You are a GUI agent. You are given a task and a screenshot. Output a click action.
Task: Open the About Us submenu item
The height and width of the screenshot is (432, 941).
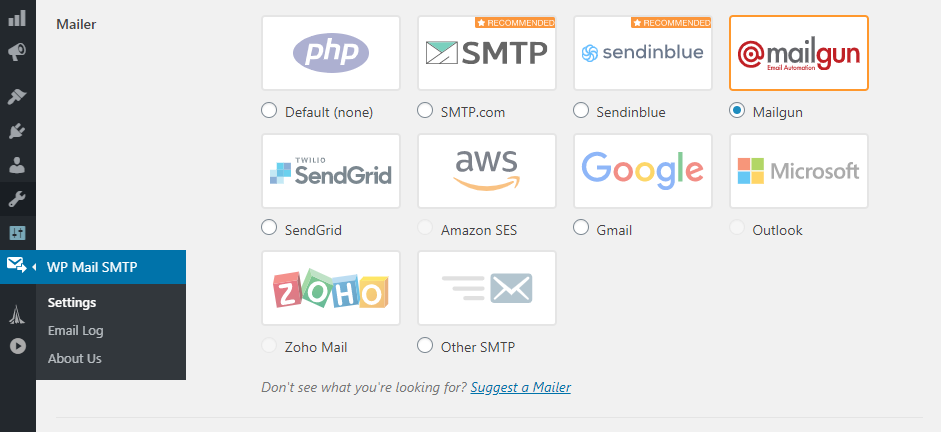click(74, 358)
